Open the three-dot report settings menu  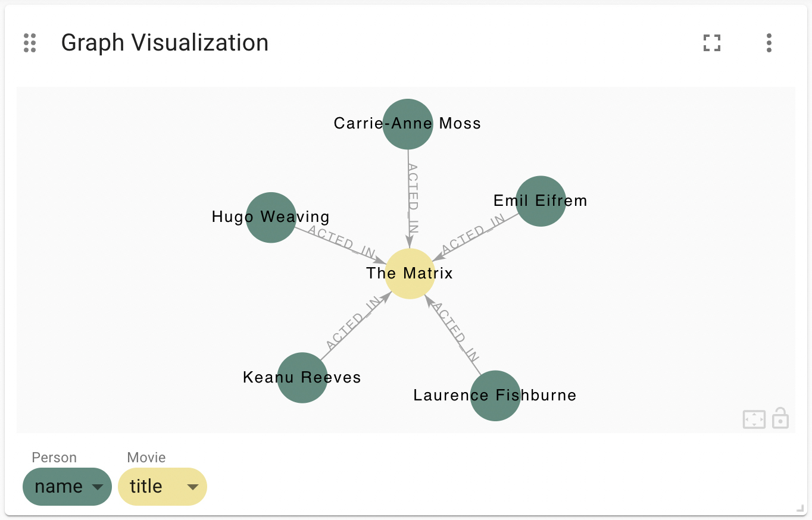(769, 43)
